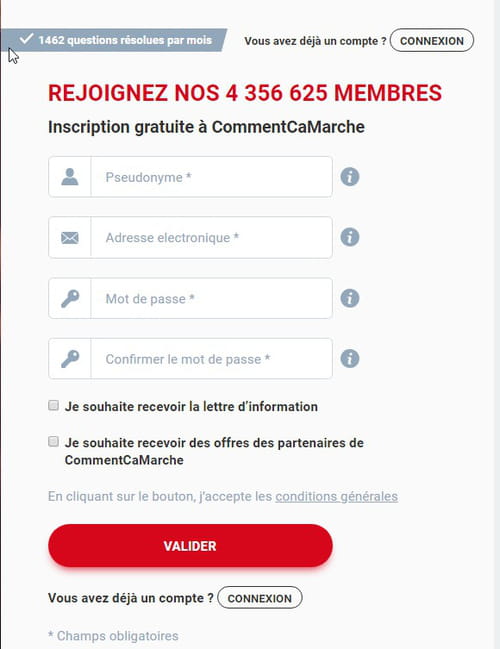Click info icon next to Confirmer le mot de passe
This screenshot has width=500, height=649.
pyautogui.click(x=350, y=358)
